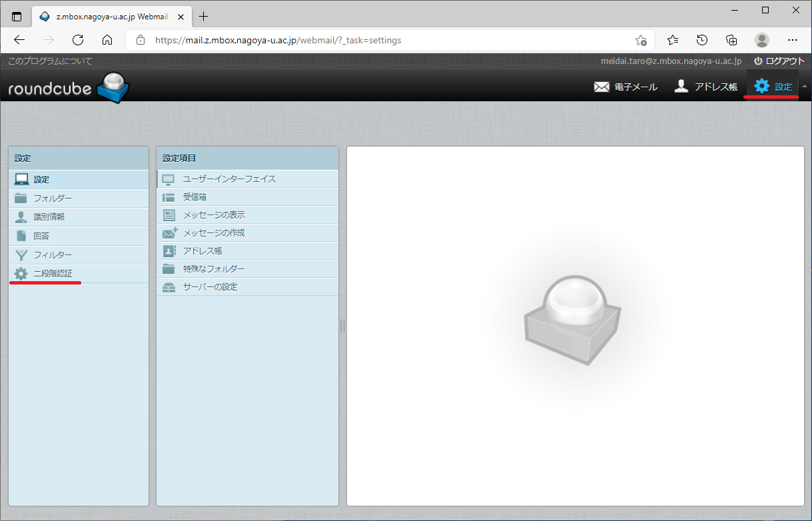Select フォルダー in the settings sidebar

pyautogui.click(x=53, y=199)
